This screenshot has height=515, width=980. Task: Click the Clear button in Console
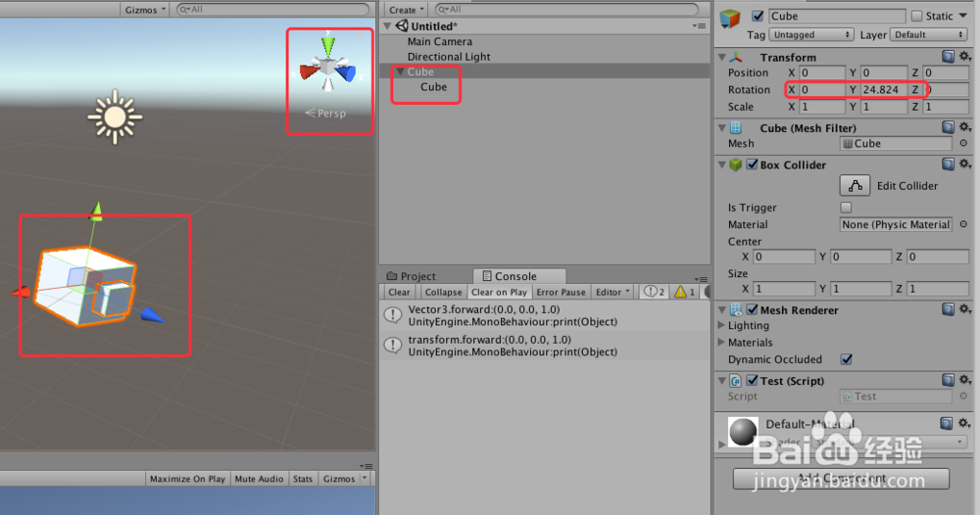pos(399,292)
